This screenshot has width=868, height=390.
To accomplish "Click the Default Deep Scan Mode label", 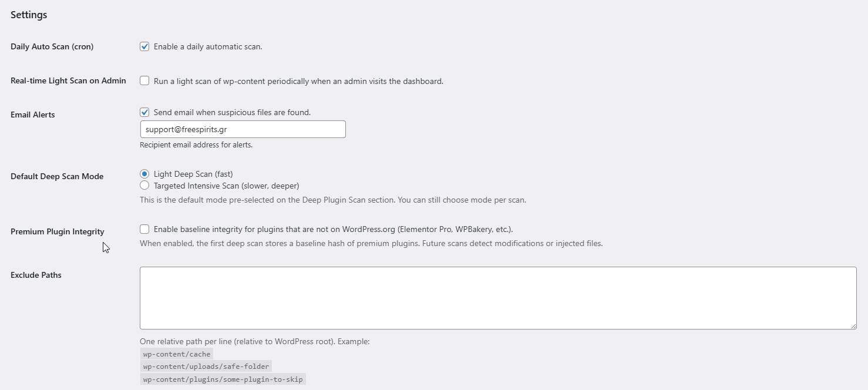I will tap(57, 176).
